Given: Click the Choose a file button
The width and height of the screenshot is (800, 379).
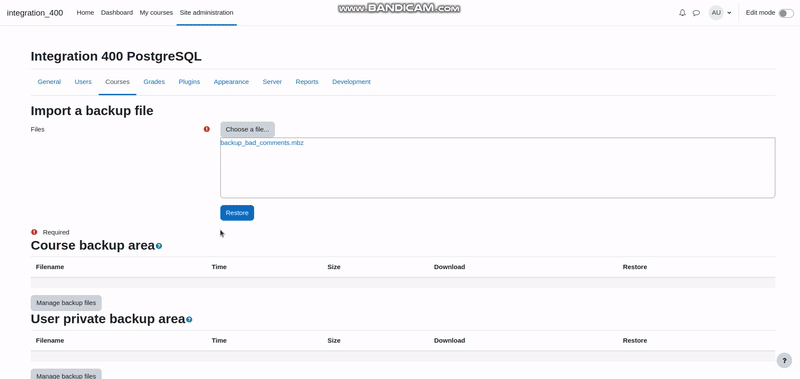Looking at the screenshot, I should (247, 130).
